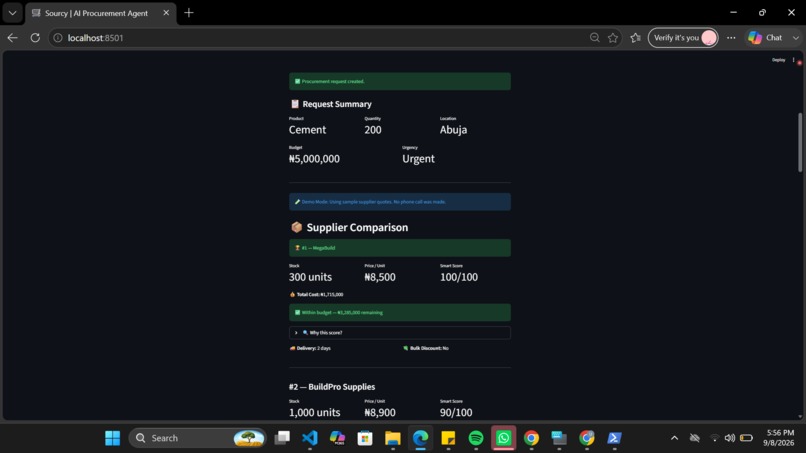Open Microsoft Store from the taskbar

(365, 438)
